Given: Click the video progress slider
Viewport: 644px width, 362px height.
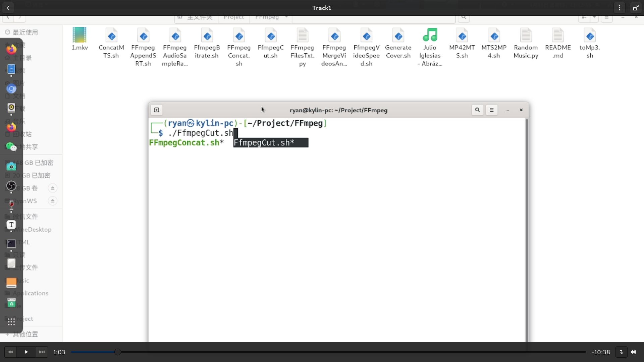Looking at the screenshot, I should click(118, 352).
